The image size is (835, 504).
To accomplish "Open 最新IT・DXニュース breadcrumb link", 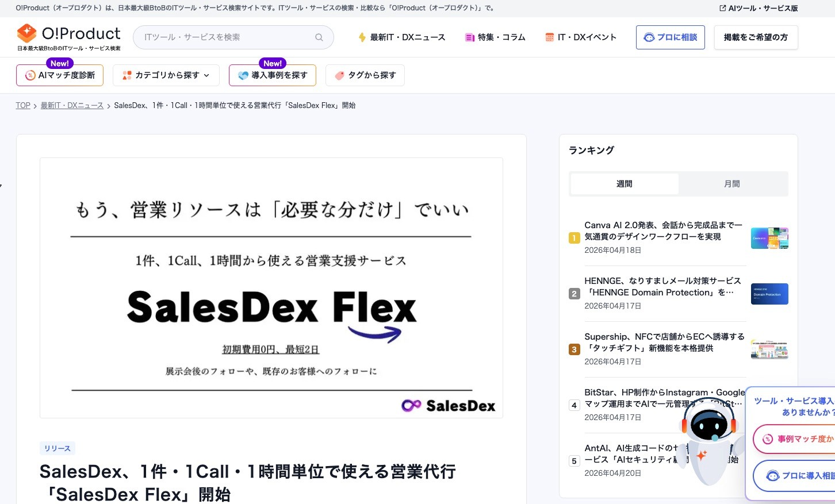I will coord(72,106).
